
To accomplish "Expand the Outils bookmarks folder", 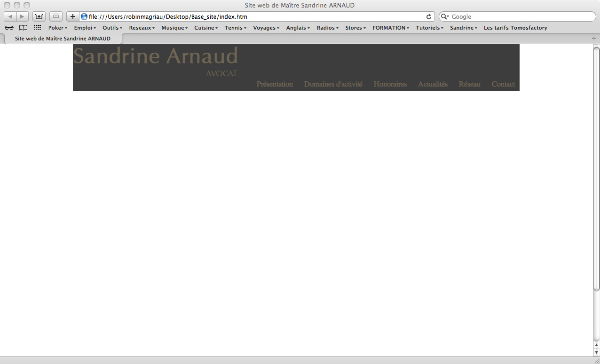I will pos(113,28).
